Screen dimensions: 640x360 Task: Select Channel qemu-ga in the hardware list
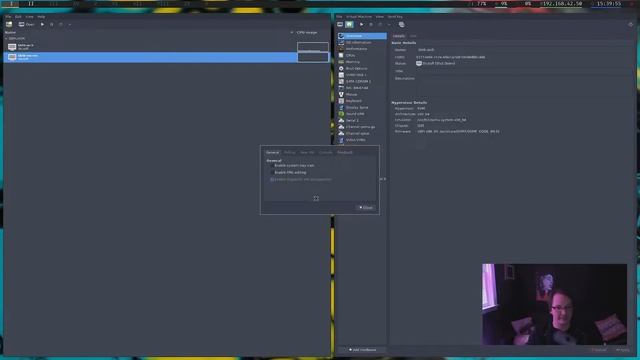[x=362, y=127]
